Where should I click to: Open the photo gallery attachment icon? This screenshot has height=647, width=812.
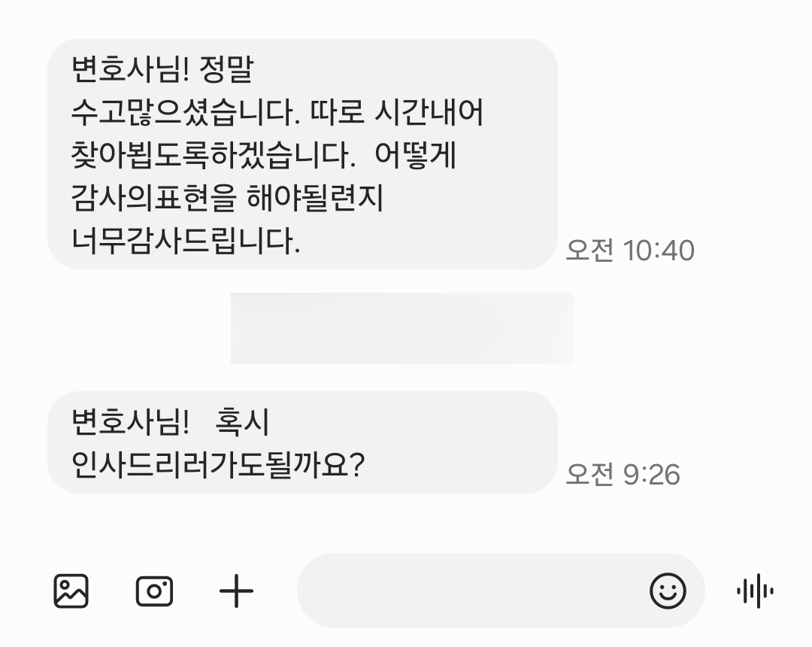click(71, 591)
